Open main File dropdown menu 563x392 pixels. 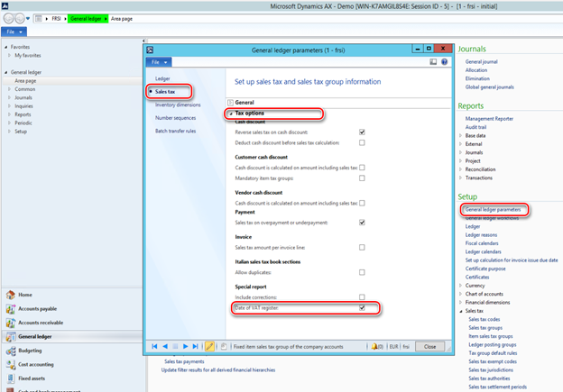14,32
